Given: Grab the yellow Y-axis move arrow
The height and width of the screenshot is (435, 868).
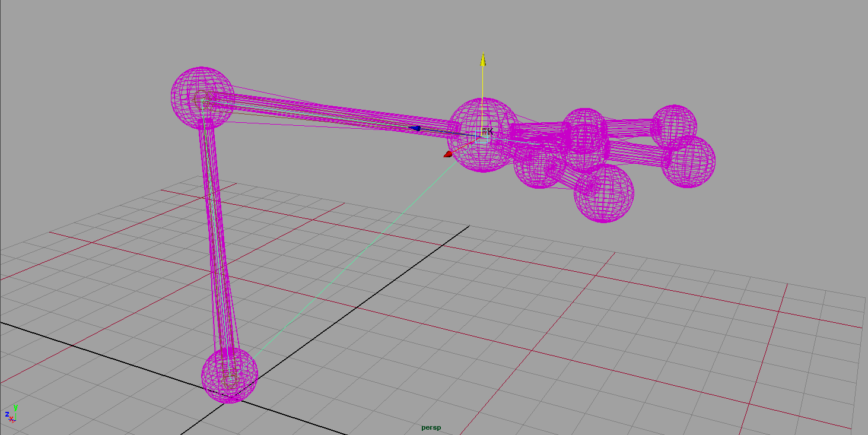Looking at the screenshot, I should [x=483, y=59].
